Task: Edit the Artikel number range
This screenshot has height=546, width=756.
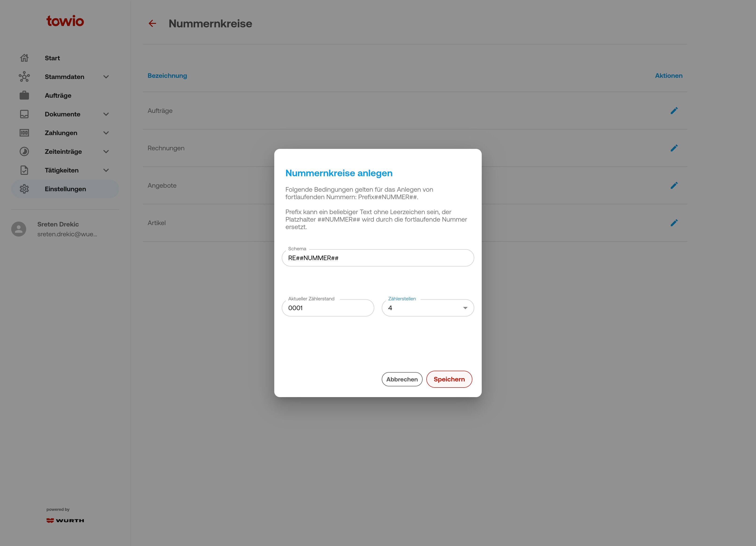Action: [674, 223]
